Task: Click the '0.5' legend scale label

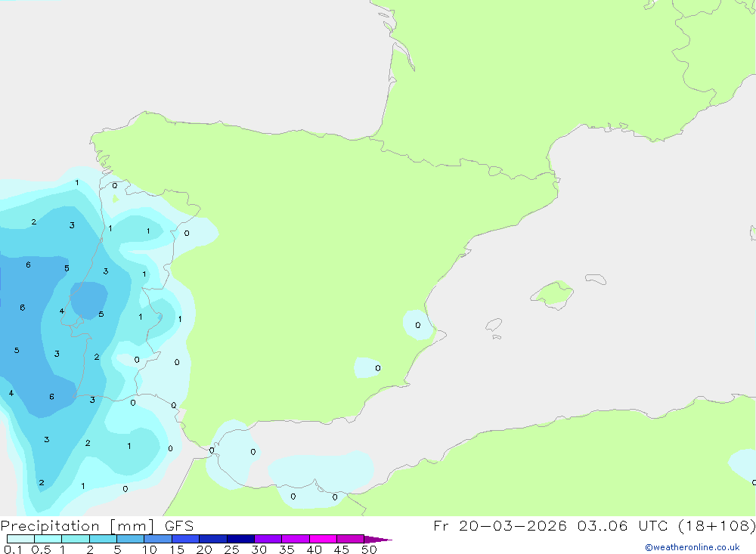Action: click(x=41, y=549)
